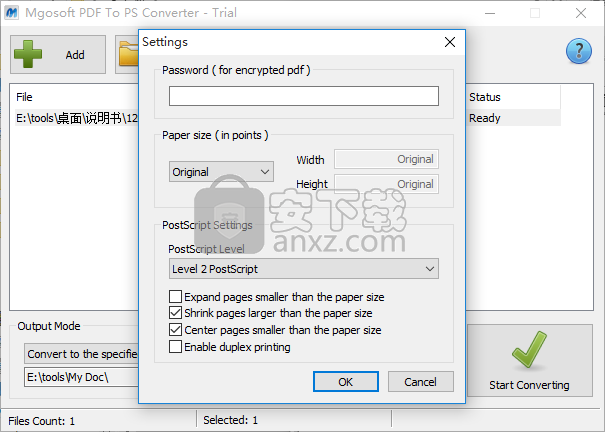Click the Height field in paper size
The height and width of the screenshot is (432, 605).
click(x=386, y=184)
